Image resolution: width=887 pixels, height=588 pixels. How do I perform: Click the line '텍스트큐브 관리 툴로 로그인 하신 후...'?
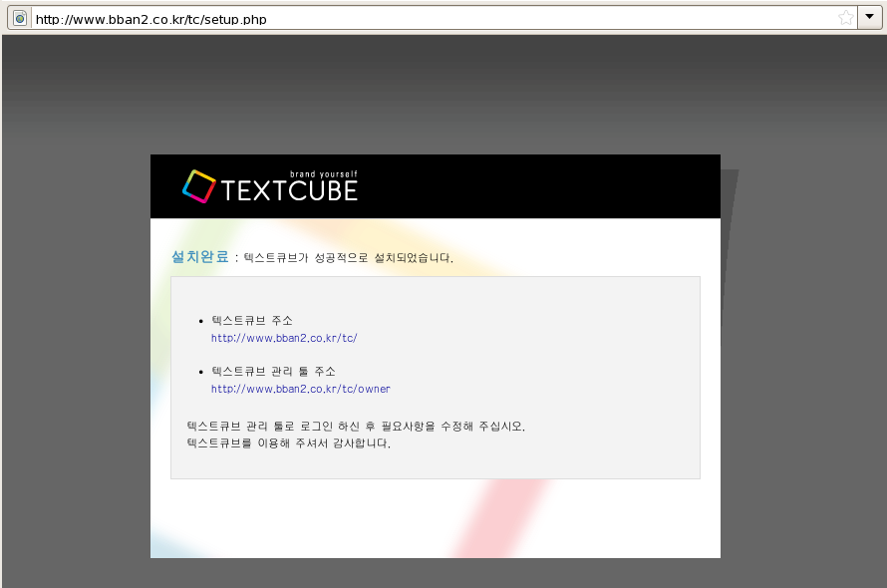356,427
